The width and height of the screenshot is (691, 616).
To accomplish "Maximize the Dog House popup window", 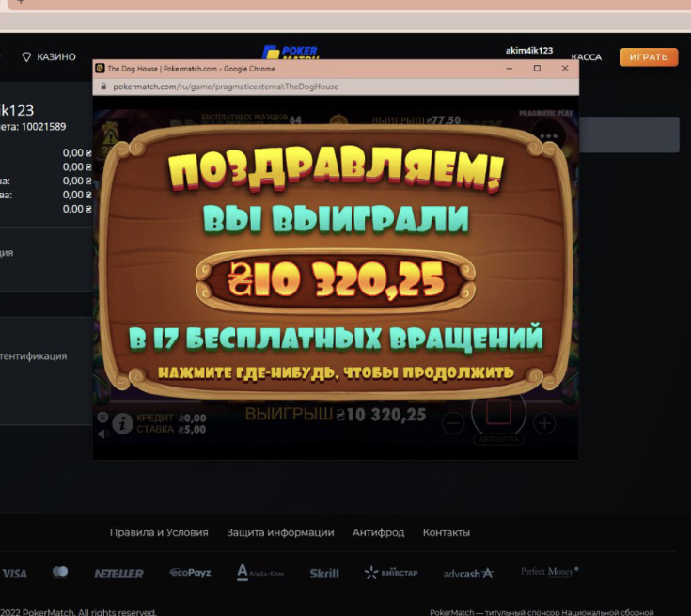I will (537, 69).
